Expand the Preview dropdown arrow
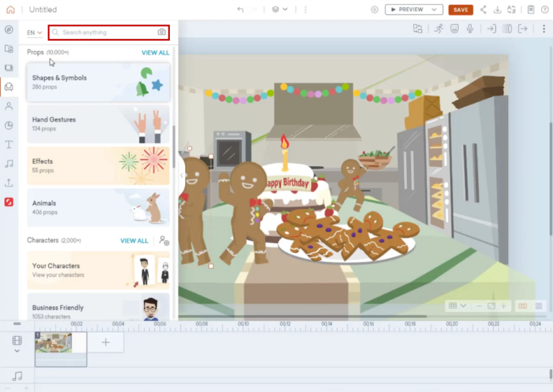 pos(434,10)
